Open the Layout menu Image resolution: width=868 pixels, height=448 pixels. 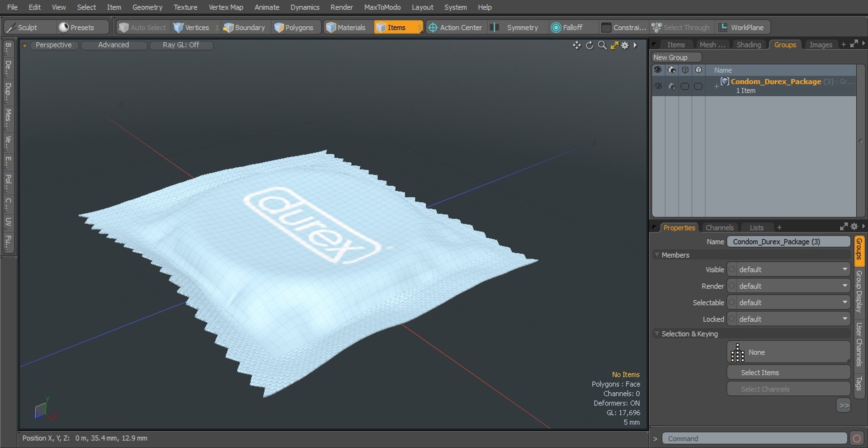pyautogui.click(x=422, y=7)
